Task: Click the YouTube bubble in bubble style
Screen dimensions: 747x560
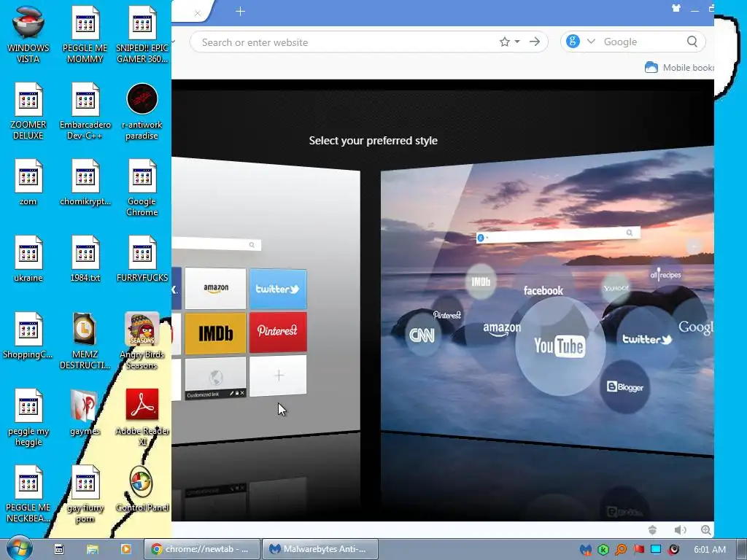Action: 560,346
